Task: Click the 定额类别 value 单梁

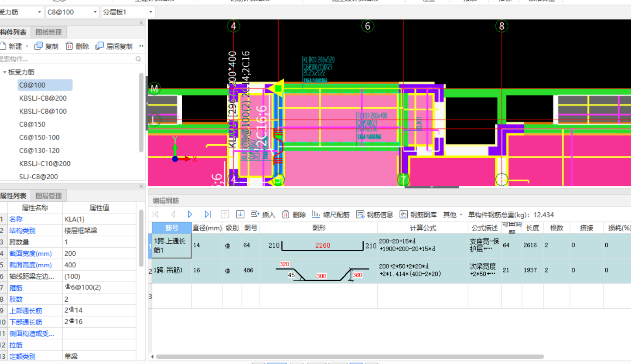Action: (100, 356)
